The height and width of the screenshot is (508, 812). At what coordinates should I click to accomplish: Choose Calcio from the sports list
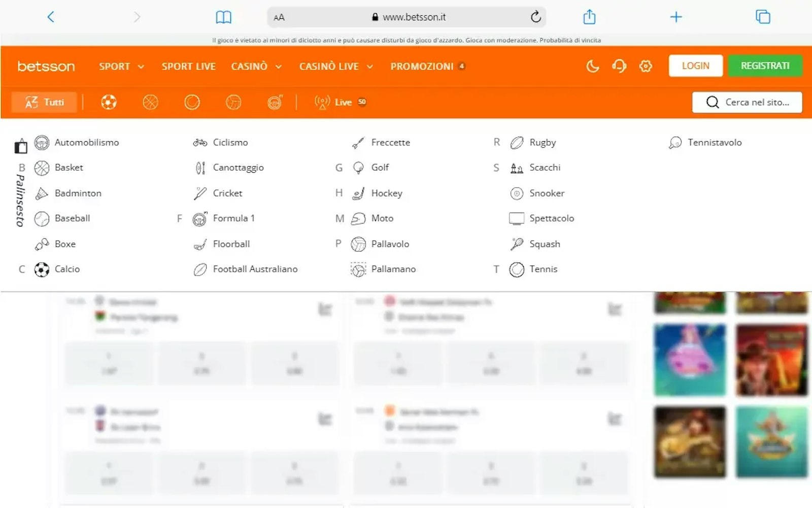tap(67, 269)
